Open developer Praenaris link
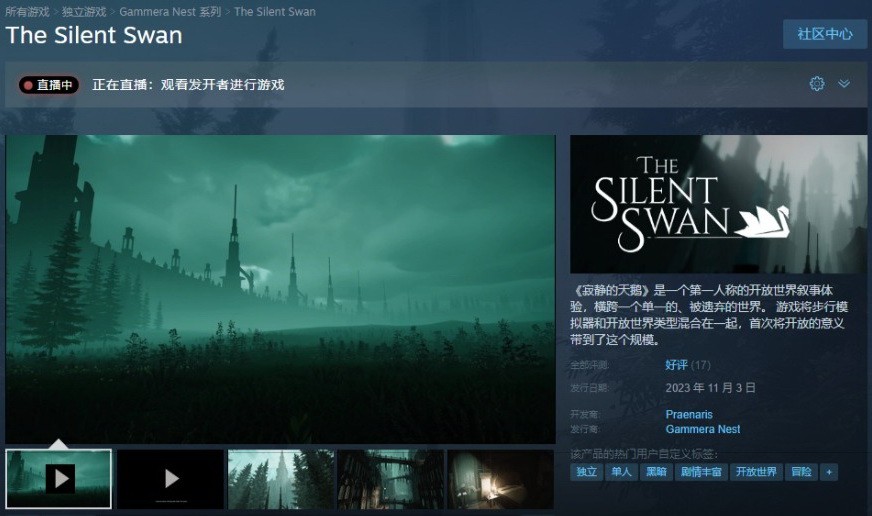 (x=689, y=414)
